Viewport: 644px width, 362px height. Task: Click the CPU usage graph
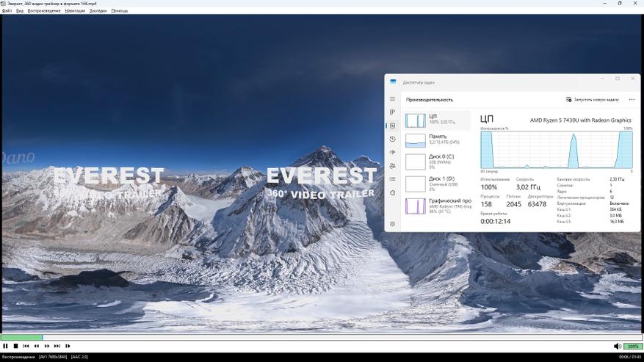(557, 150)
